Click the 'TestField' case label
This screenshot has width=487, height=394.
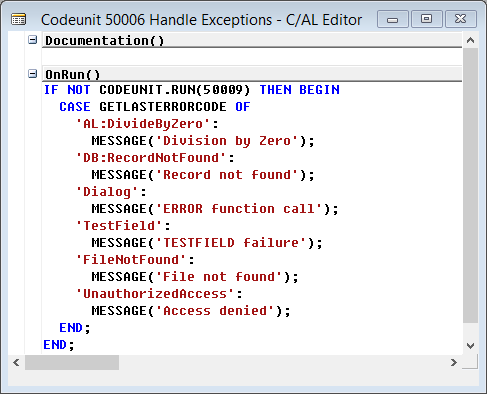119,226
